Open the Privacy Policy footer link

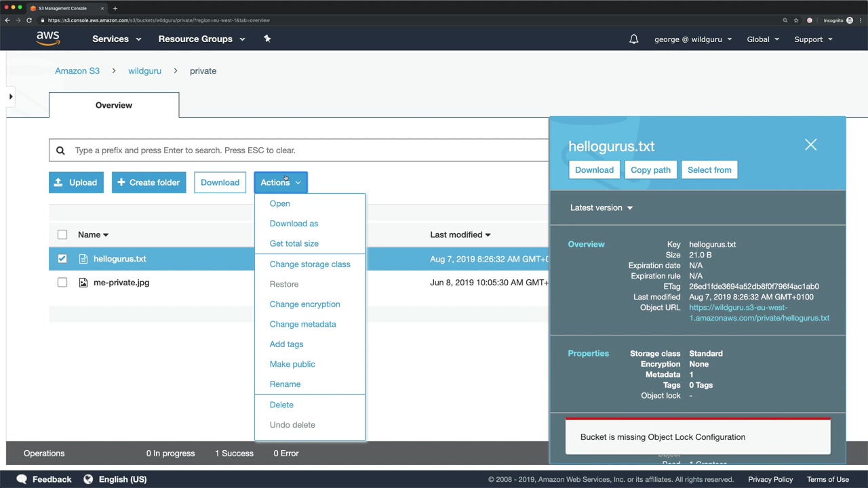coord(770,479)
